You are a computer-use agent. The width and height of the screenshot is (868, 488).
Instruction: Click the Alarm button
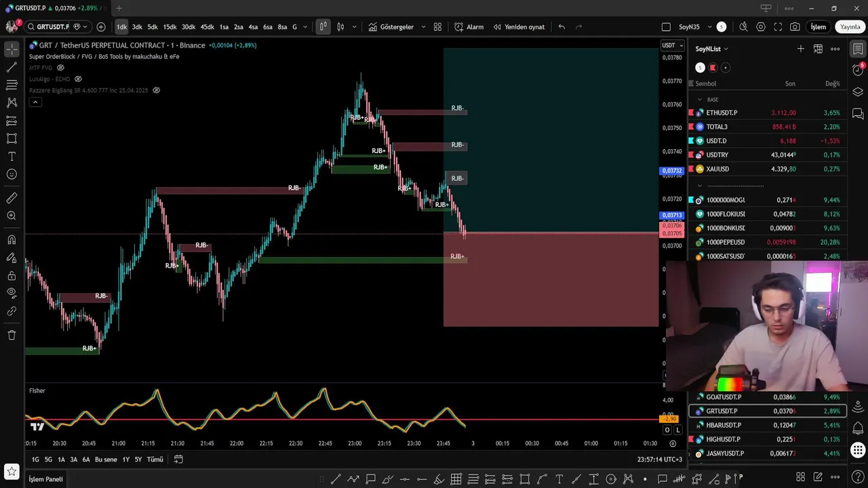tap(469, 27)
